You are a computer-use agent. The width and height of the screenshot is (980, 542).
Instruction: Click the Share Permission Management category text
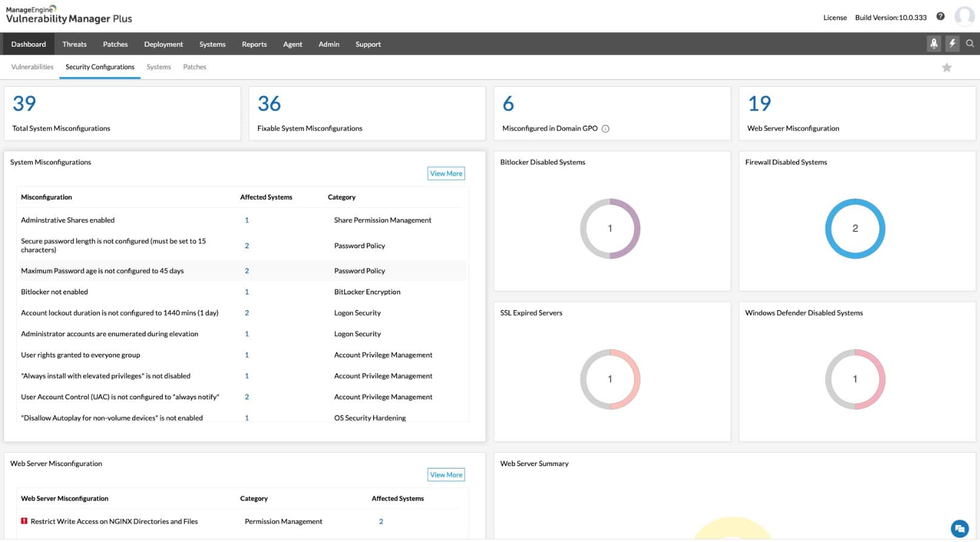[383, 220]
